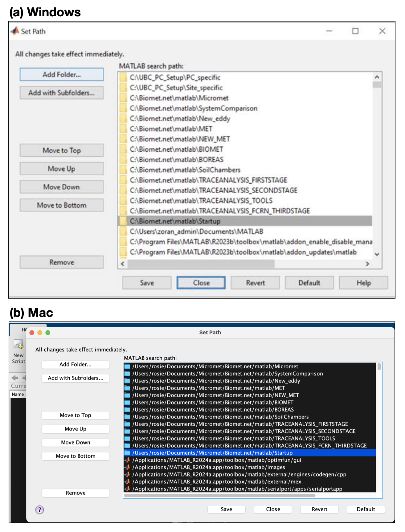405x532 pixels.
Task: Select Mac path ending in New_eddy
Action: [250, 381]
